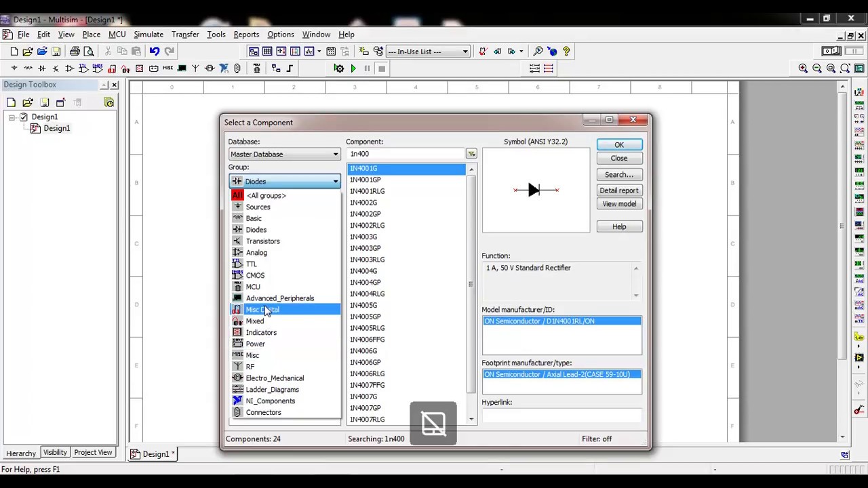Click the Stop simulation button
This screenshot has width=868, height=488.
[x=382, y=68]
